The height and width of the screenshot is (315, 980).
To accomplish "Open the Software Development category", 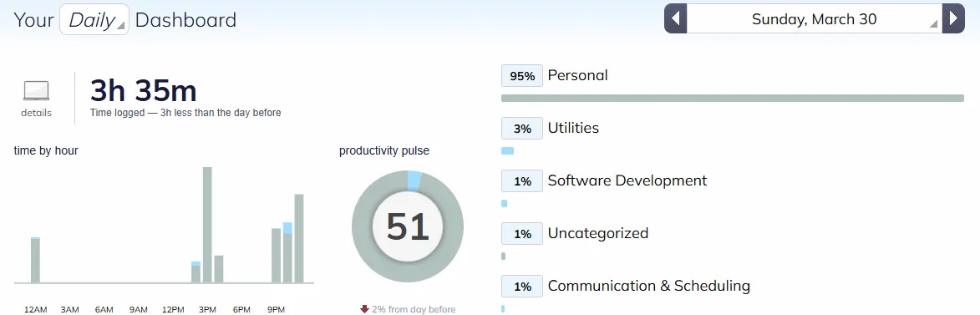I will (627, 180).
